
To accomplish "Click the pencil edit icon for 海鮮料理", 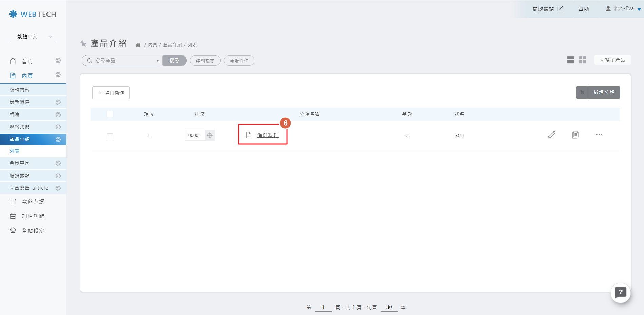I will coord(551,135).
